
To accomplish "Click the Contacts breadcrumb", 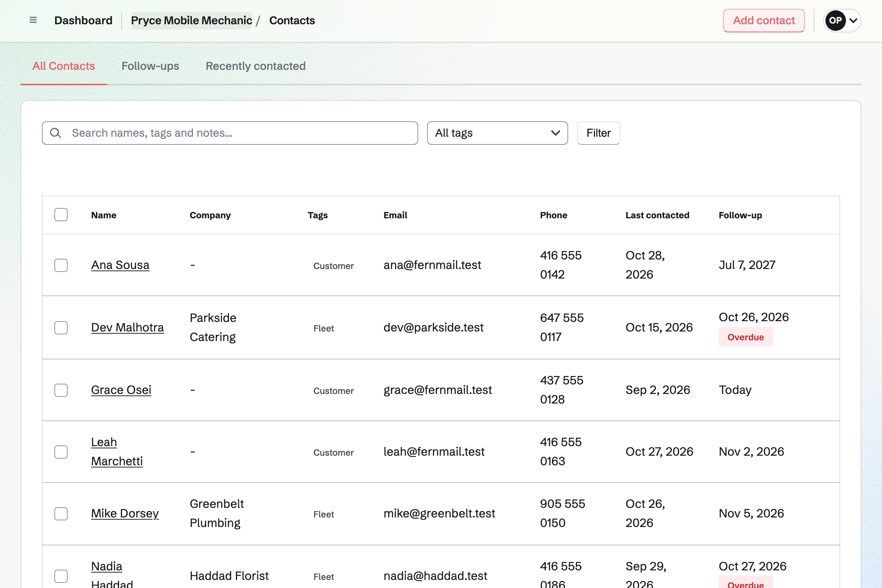I will pyautogui.click(x=292, y=20).
